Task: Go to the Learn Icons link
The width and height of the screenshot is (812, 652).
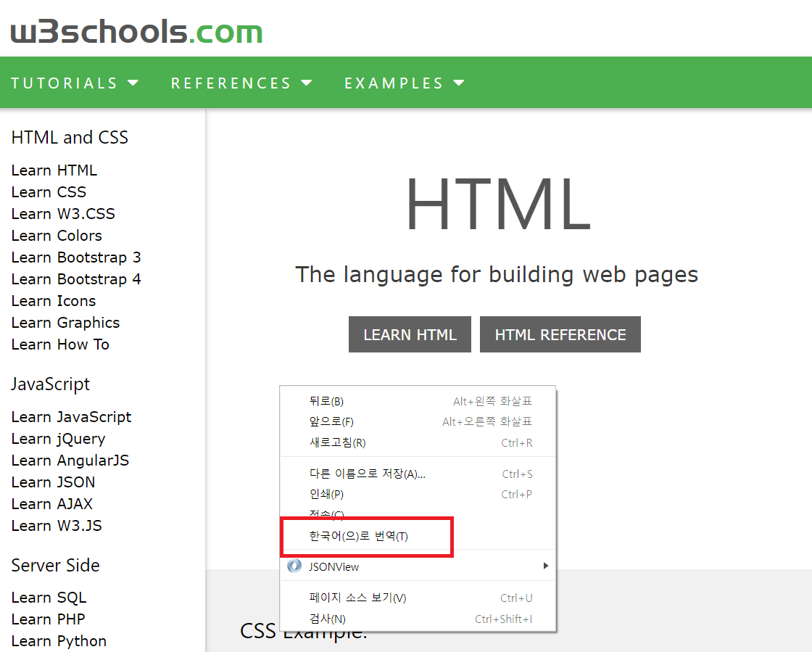Action: [54, 301]
